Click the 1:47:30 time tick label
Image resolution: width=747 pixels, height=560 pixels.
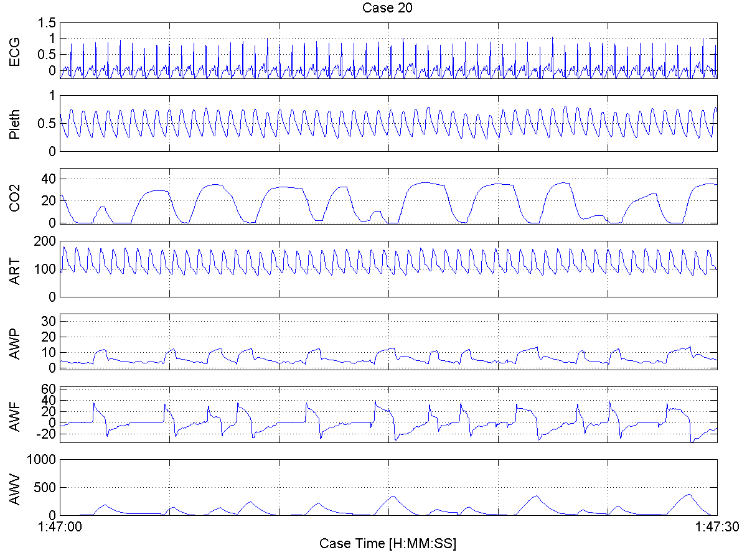point(717,526)
